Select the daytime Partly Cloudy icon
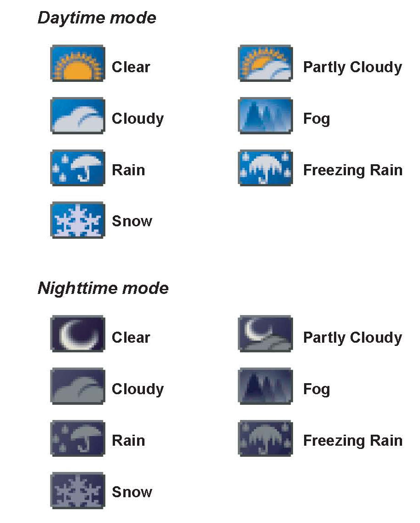 click(265, 63)
